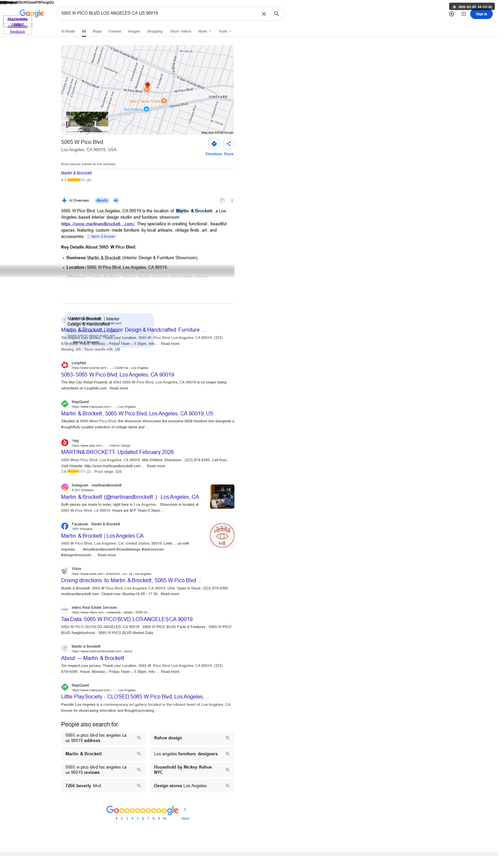This screenshot has width=504, height=856.
Task: Open Martin & Brockett popular place link
Action: [x=77, y=175]
